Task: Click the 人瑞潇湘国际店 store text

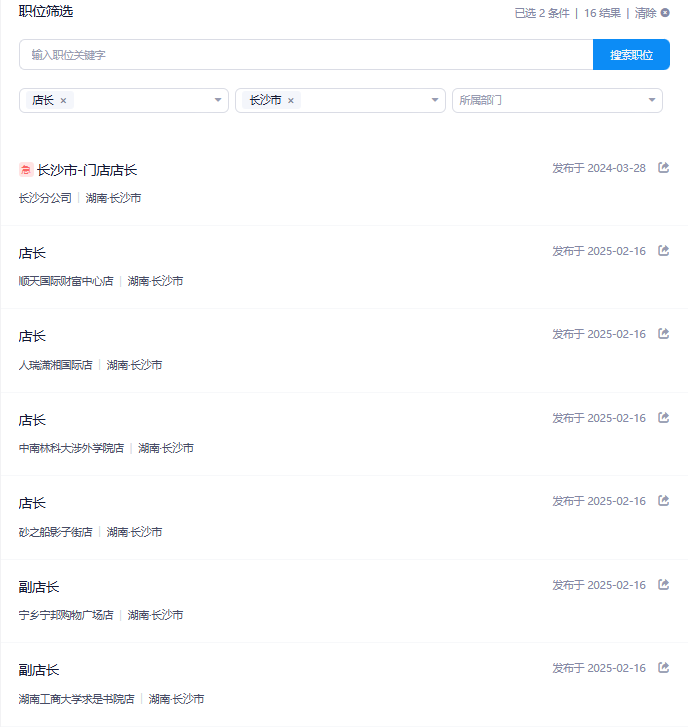Action: click(x=56, y=365)
